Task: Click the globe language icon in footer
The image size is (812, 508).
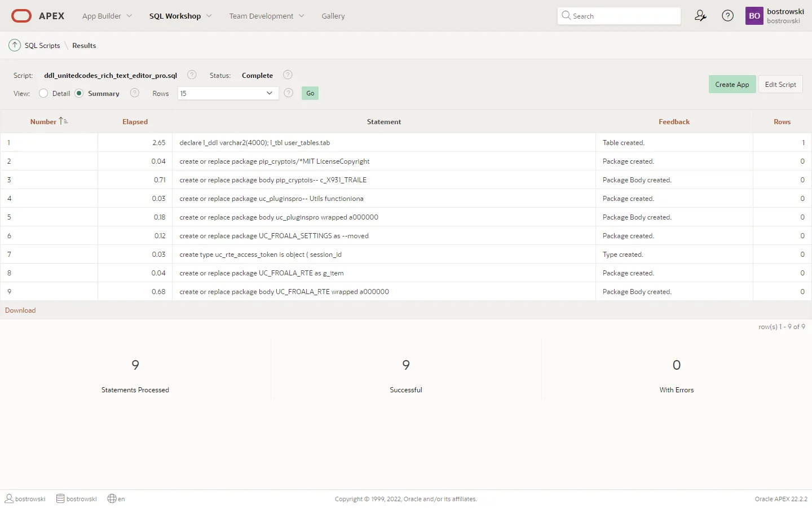Action: (112, 499)
